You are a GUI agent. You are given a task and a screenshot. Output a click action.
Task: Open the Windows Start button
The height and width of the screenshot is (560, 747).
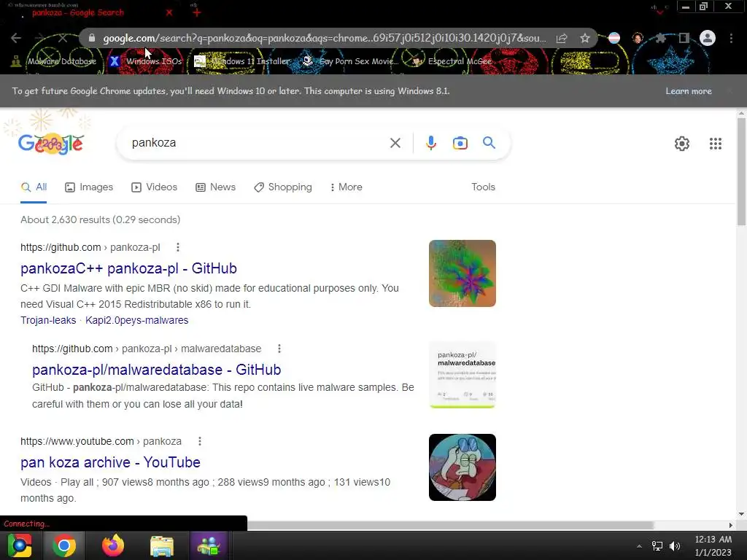point(20,545)
